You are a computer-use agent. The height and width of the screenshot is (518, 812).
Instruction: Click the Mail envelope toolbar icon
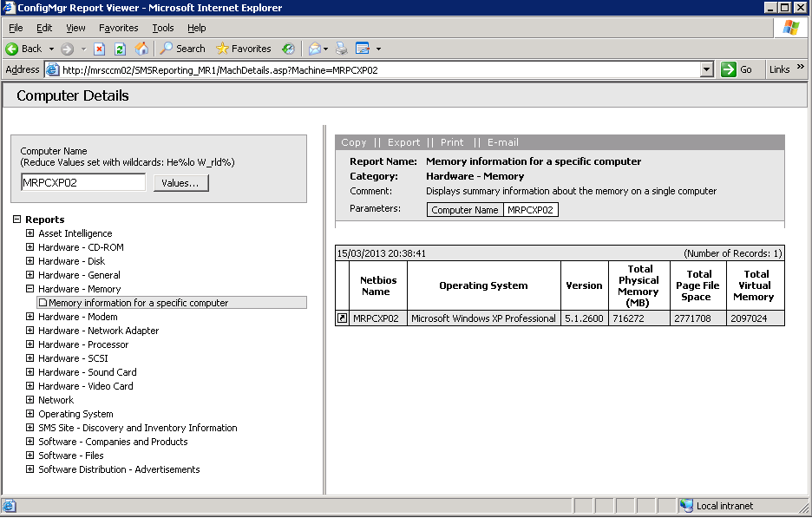click(x=315, y=49)
